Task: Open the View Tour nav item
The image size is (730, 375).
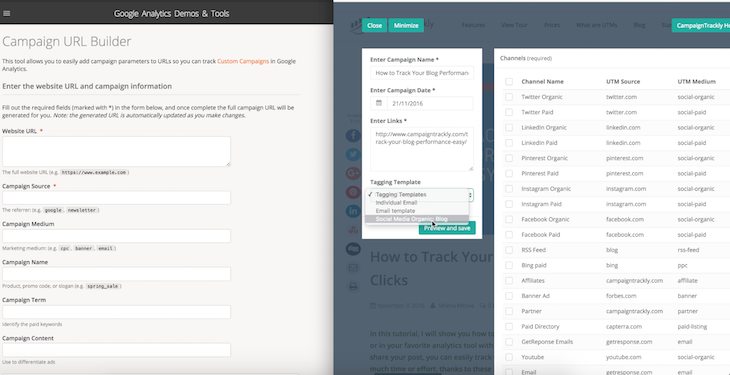Action: 514,25
